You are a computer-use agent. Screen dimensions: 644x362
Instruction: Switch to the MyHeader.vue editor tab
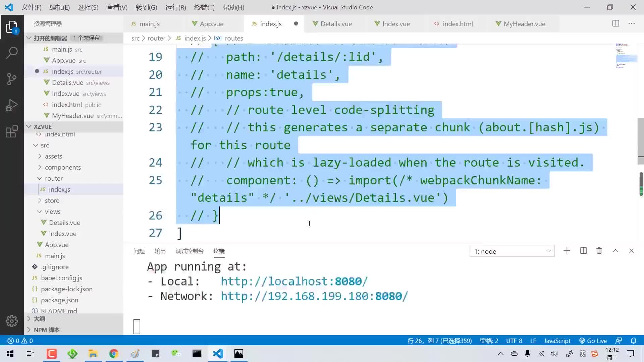[x=524, y=24]
